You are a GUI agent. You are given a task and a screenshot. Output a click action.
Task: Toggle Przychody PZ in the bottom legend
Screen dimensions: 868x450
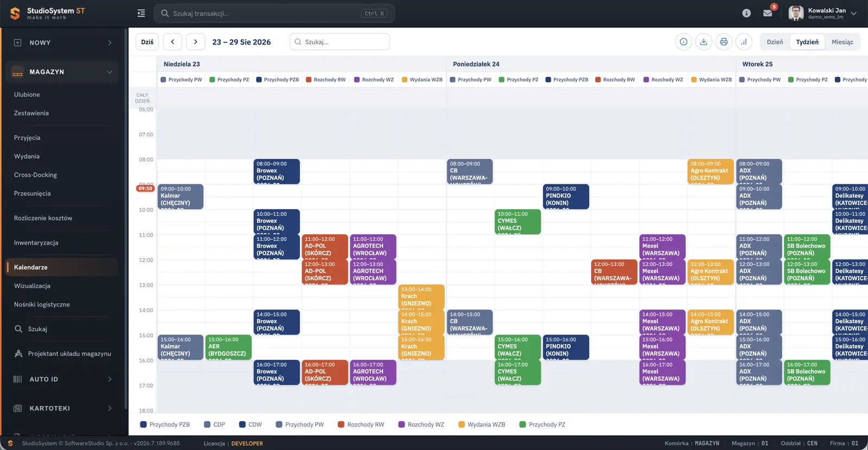point(542,425)
